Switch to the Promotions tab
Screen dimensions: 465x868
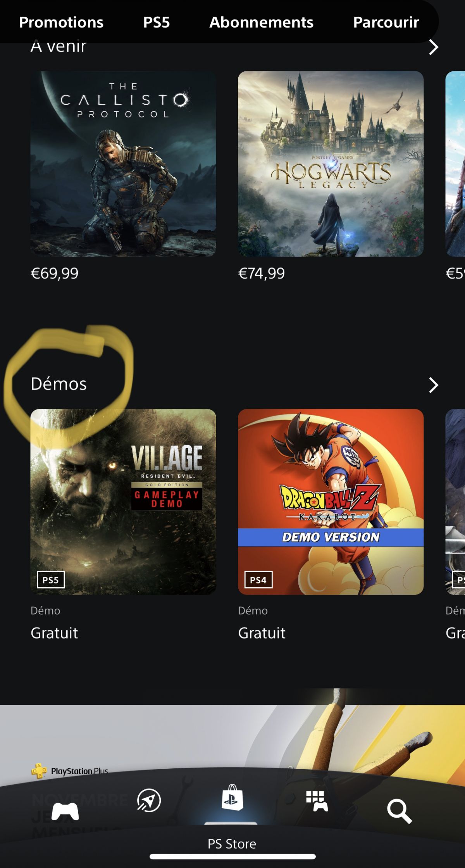pos(61,22)
